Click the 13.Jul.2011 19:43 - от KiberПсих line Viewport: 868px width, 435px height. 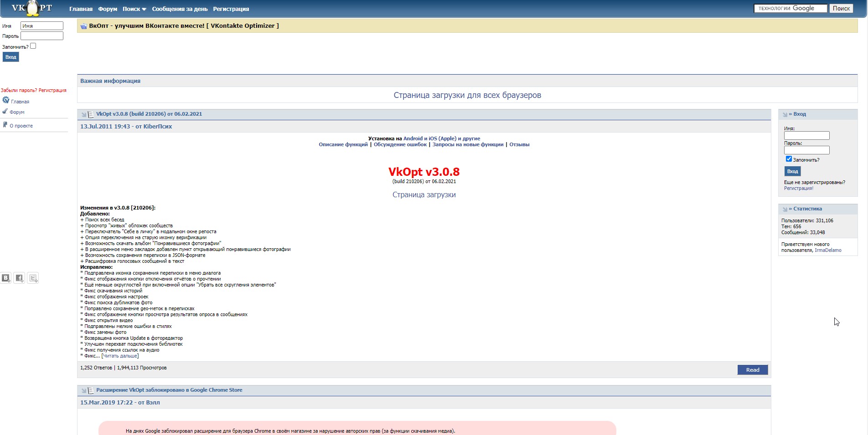pos(126,127)
